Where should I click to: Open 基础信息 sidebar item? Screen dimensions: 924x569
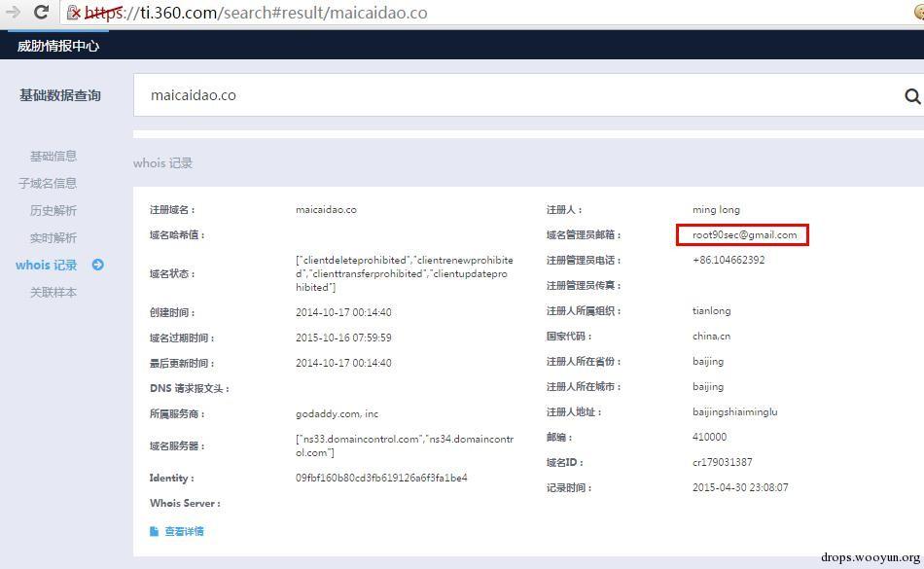pyautogui.click(x=53, y=156)
